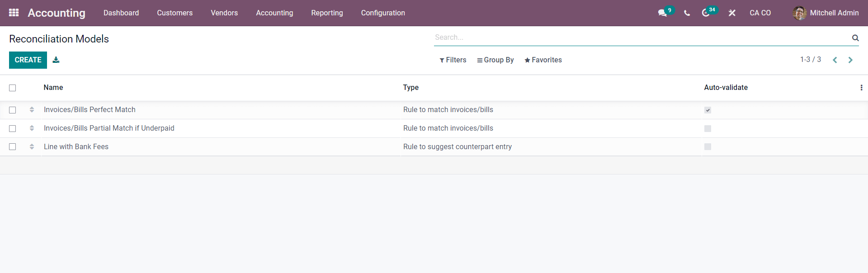This screenshot has width=868, height=273.
Task: Select the Line with Bank Fees row checkbox
Action: point(13,147)
